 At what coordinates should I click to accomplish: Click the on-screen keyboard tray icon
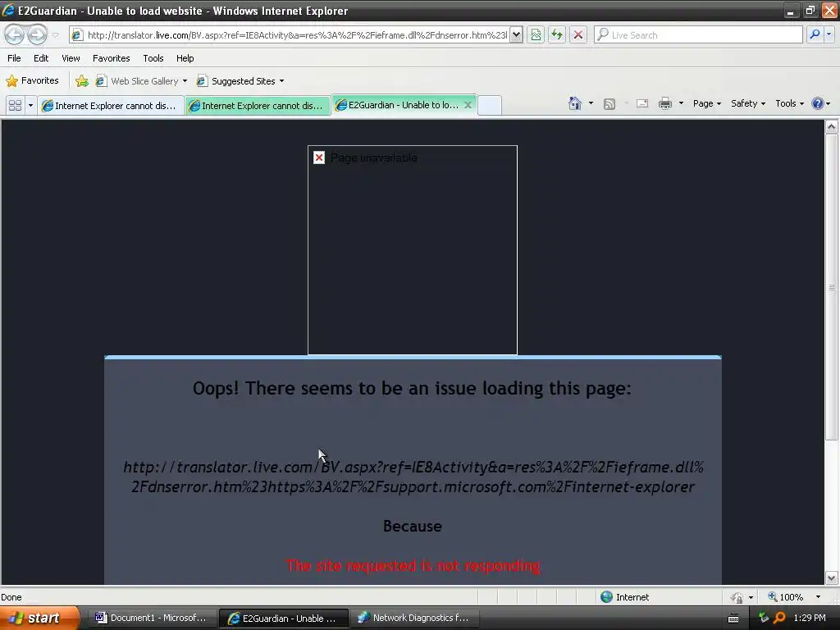coord(733,619)
